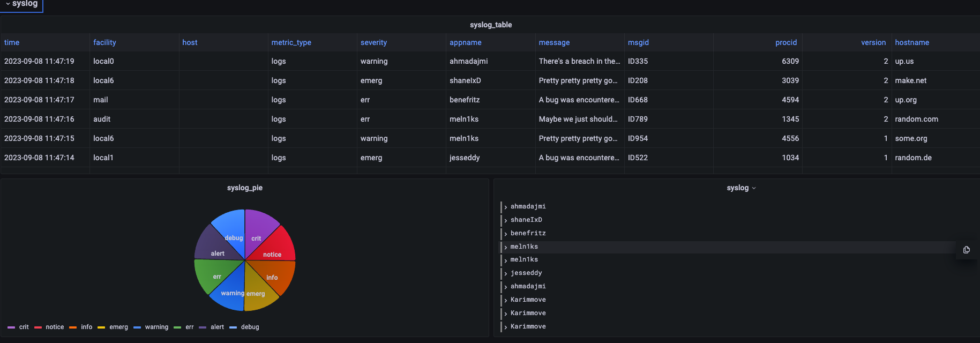Click the warning color swatch in the legend
This screenshot has width=980, height=343.
coord(137,327)
